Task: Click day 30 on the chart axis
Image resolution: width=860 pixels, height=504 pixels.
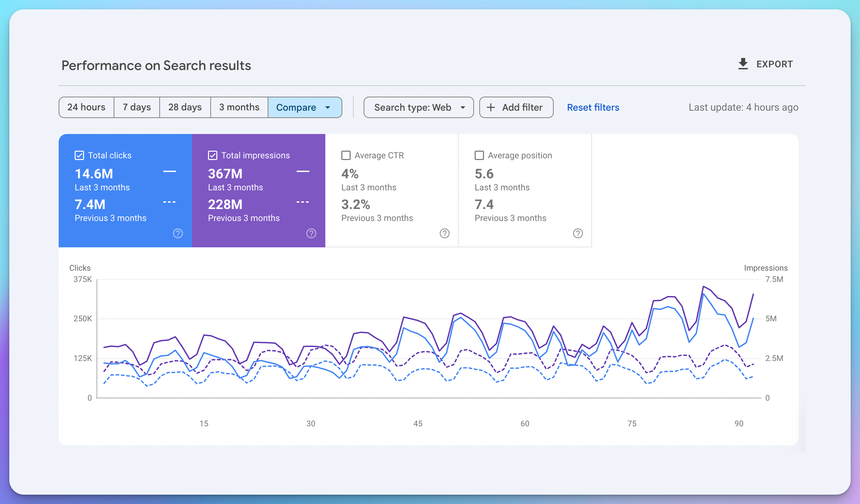Action: [x=311, y=423]
